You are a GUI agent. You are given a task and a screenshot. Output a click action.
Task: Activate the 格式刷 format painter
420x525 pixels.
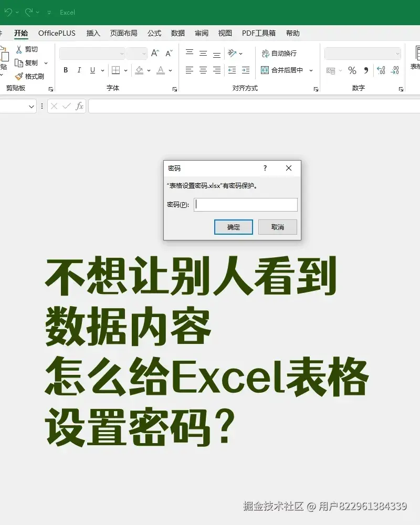(30, 76)
